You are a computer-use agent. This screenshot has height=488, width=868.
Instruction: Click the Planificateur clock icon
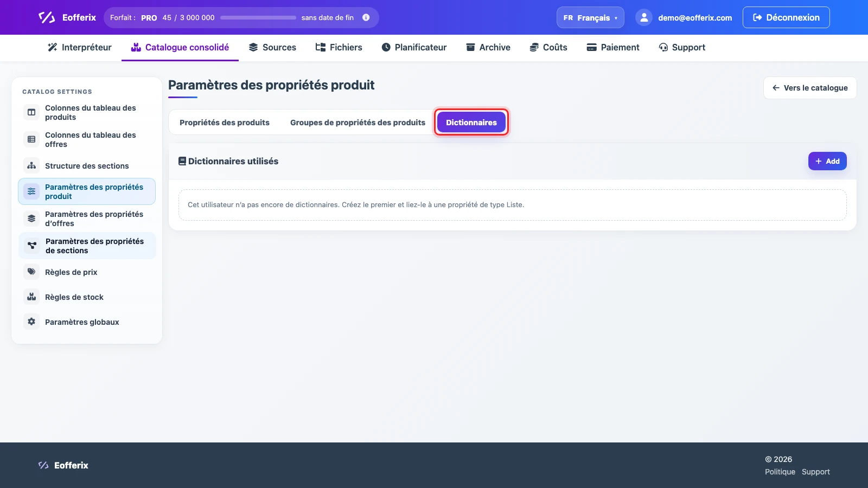(x=386, y=47)
